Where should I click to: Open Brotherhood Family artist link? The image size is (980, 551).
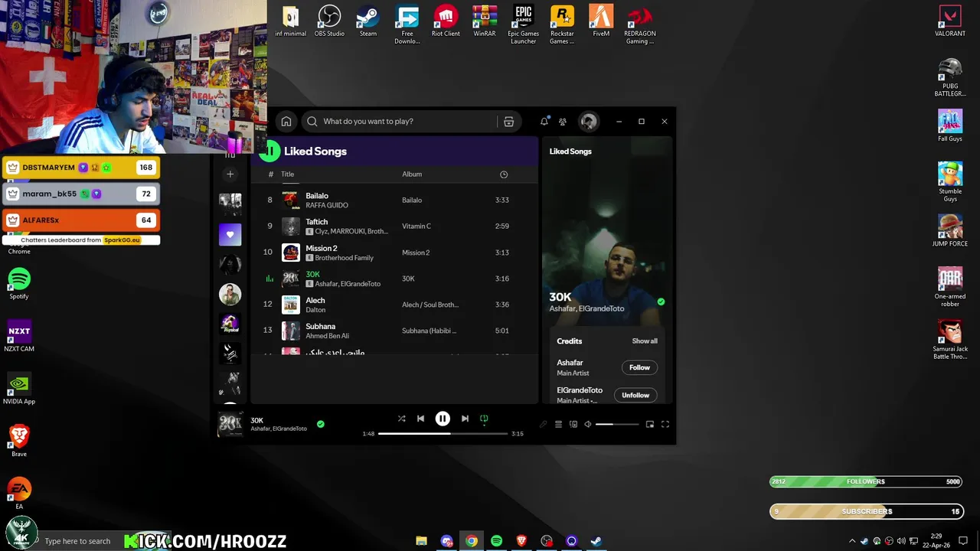point(345,258)
